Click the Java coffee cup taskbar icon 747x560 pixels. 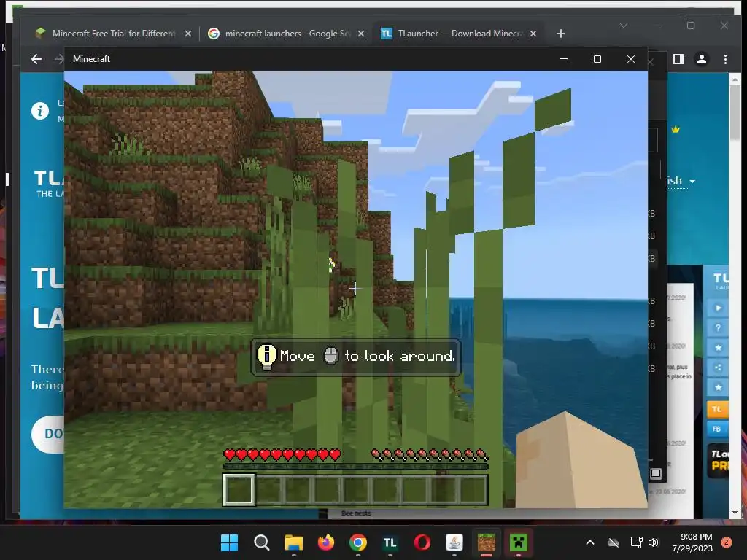pyautogui.click(x=454, y=542)
